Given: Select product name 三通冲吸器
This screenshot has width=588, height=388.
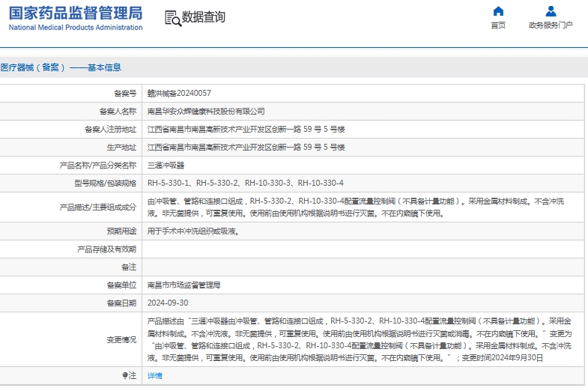Looking at the screenshot, I should (x=166, y=166).
